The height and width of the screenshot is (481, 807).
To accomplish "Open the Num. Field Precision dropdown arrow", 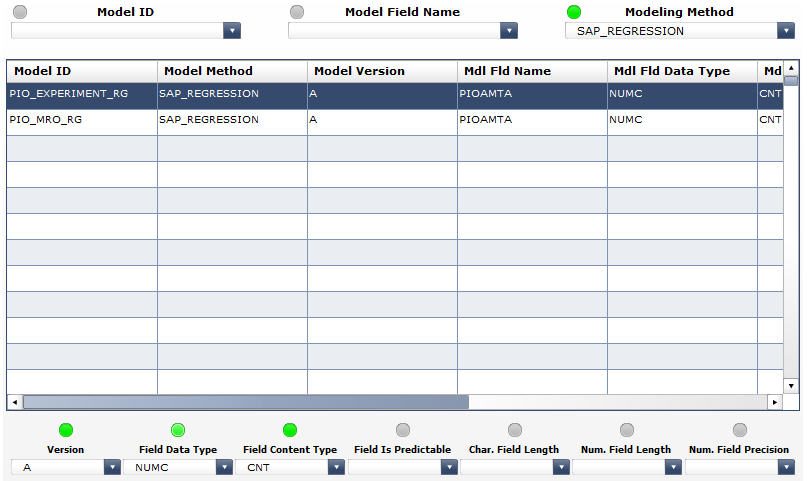I will [786, 467].
